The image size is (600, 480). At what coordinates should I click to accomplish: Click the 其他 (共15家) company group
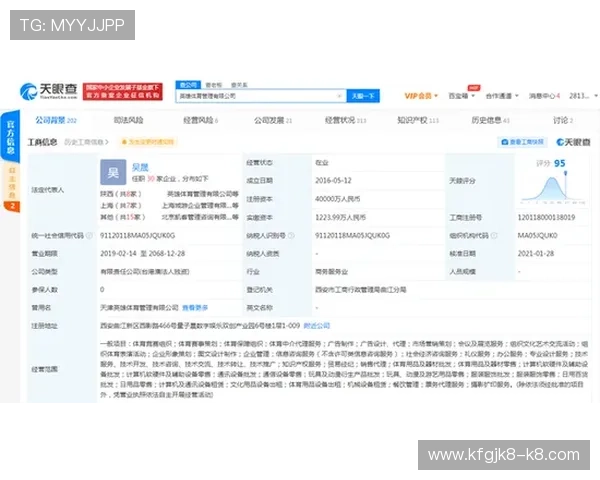[123, 217]
